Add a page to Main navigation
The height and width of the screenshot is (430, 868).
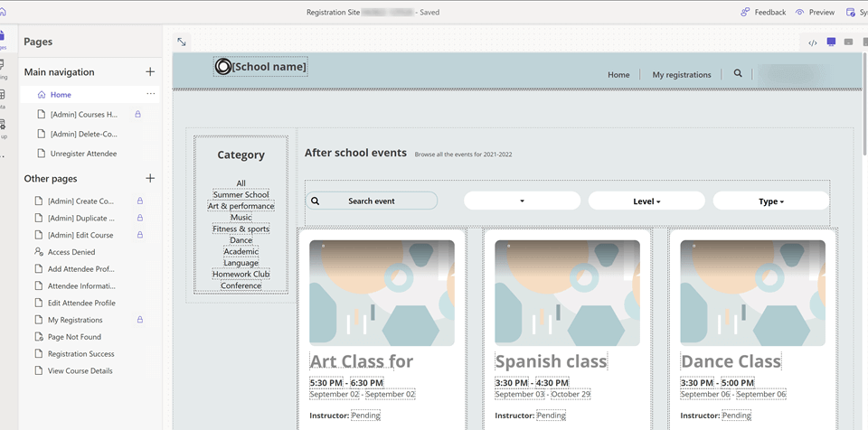pyautogui.click(x=150, y=72)
